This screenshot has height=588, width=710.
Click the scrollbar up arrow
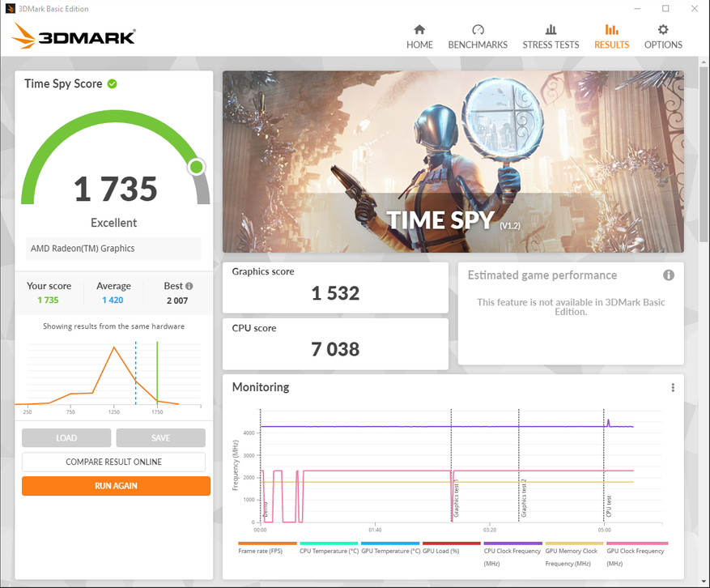(704, 62)
